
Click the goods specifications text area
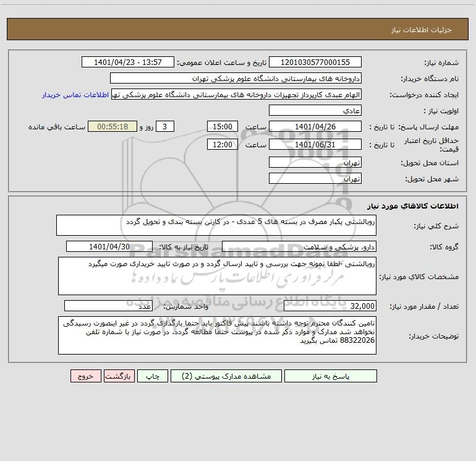pos(217,276)
